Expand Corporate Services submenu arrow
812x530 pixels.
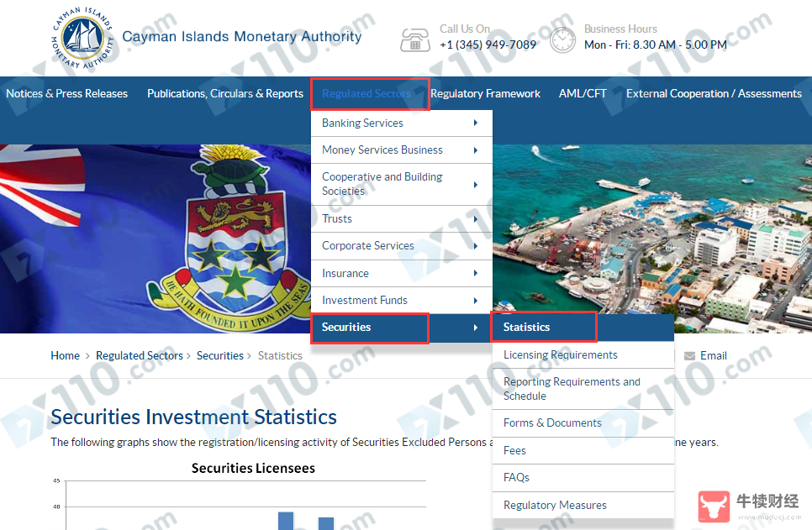[476, 246]
